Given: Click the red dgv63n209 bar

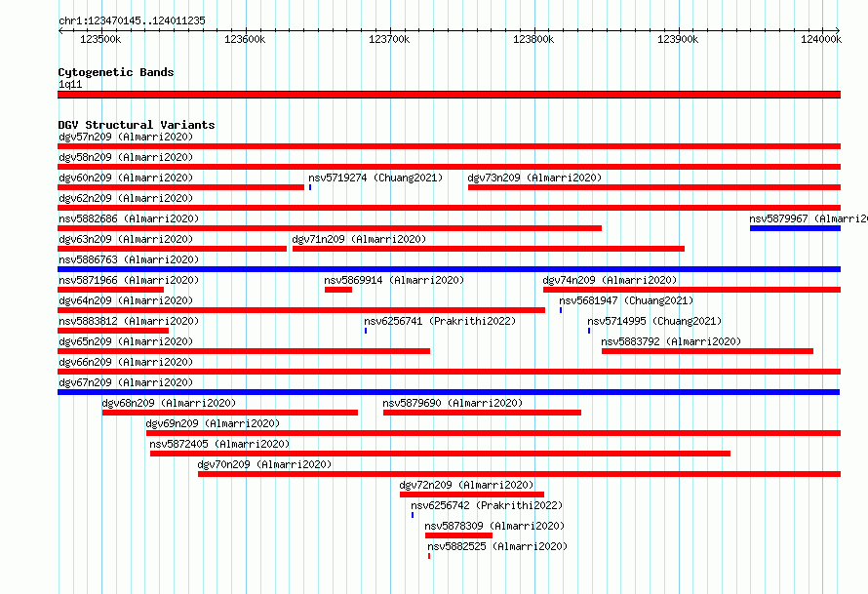Looking at the screenshot, I should click(x=173, y=249).
